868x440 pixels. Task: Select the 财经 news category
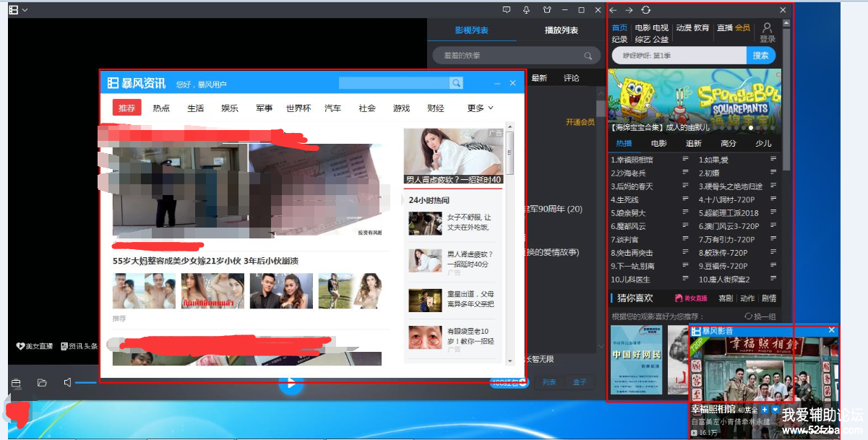pos(436,108)
